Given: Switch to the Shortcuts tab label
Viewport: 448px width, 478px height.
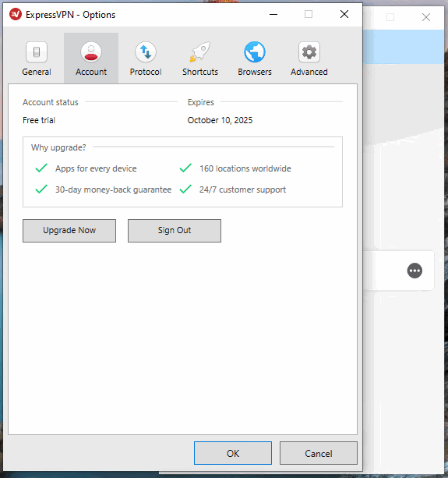Looking at the screenshot, I should [x=200, y=72].
